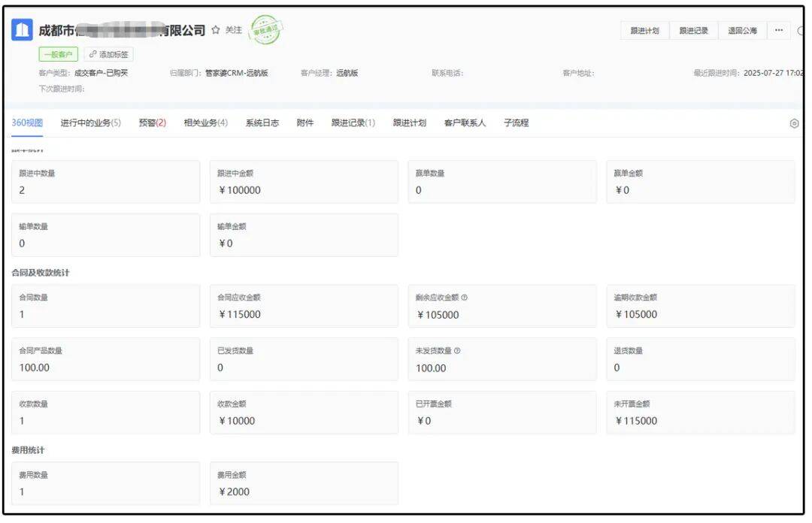812x523 pixels.
Task: Click the 费用统计 section heading
Action: click(28, 451)
